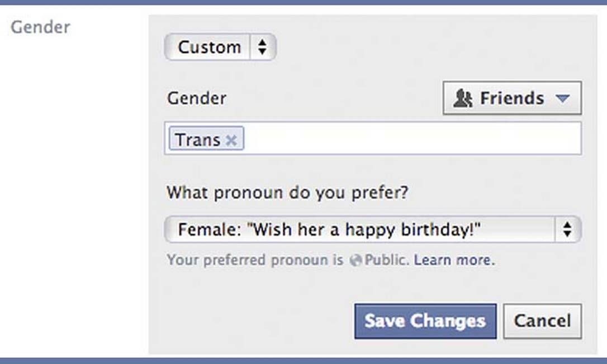Open the Learn more link
Viewport: 607px width, 364px height.
453,260
